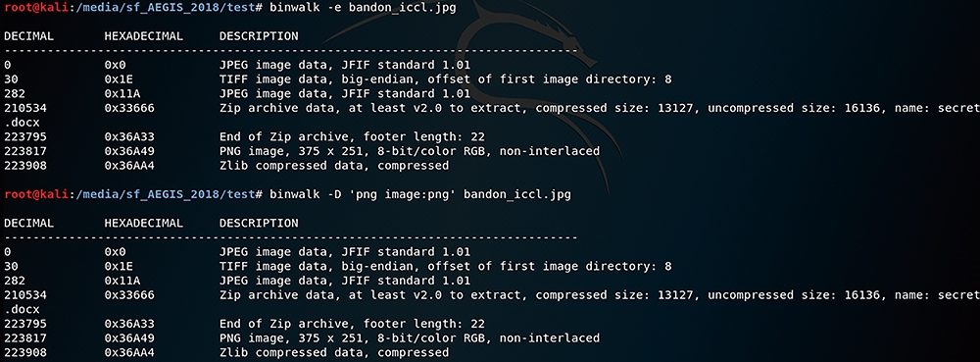Click the second 'Zip archive data' description
This screenshot has height=362, width=980.
(x=600, y=294)
